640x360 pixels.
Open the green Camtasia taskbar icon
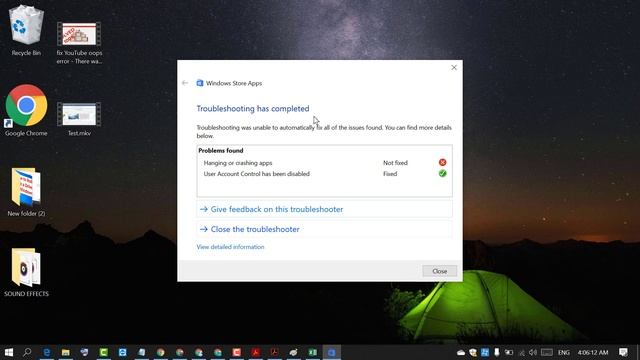[x=104, y=352]
